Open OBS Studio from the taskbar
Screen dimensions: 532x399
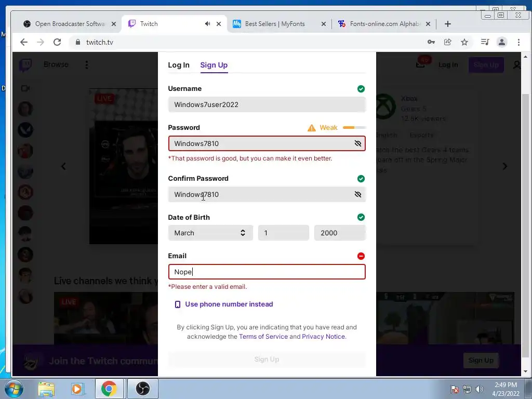pos(143,389)
